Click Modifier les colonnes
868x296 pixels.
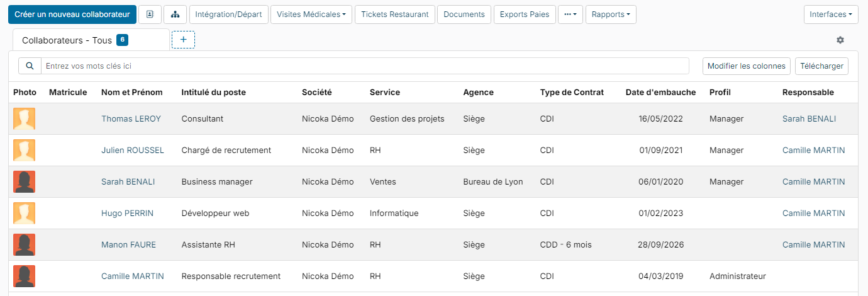pos(747,65)
